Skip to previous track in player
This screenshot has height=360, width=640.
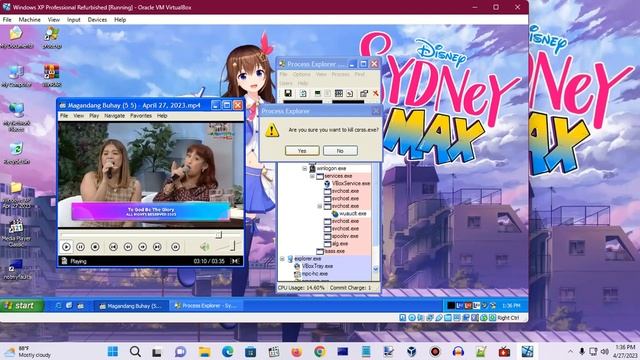113,247
